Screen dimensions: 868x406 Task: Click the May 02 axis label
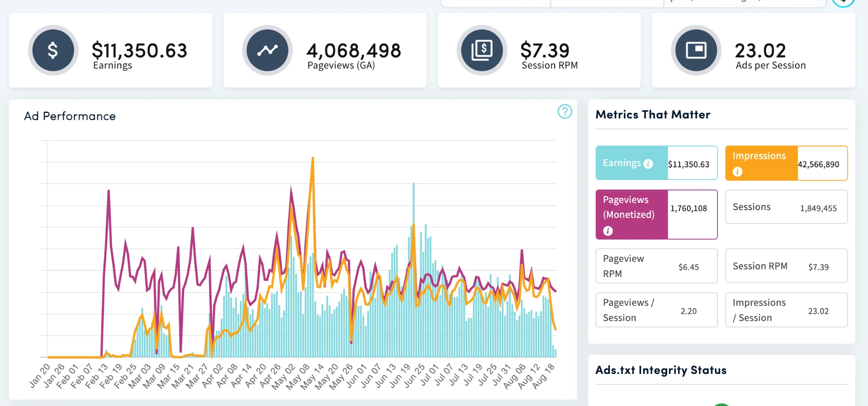click(x=283, y=377)
